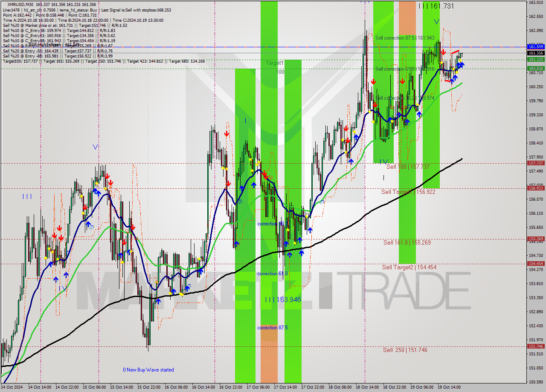The width and height of the screenshot is (546, 392).
Task: Click the red 154.454 price axis label
Action: 536,264
